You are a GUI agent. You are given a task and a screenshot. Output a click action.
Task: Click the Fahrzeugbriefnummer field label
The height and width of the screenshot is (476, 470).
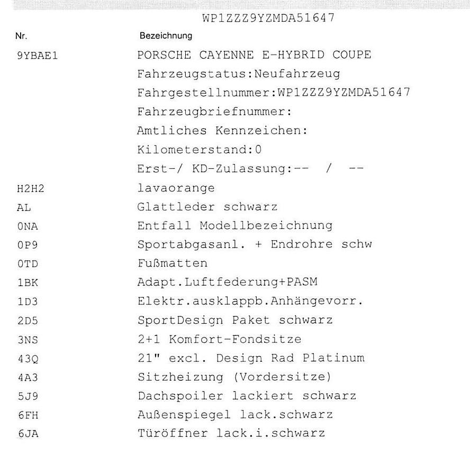click(214, 112)
